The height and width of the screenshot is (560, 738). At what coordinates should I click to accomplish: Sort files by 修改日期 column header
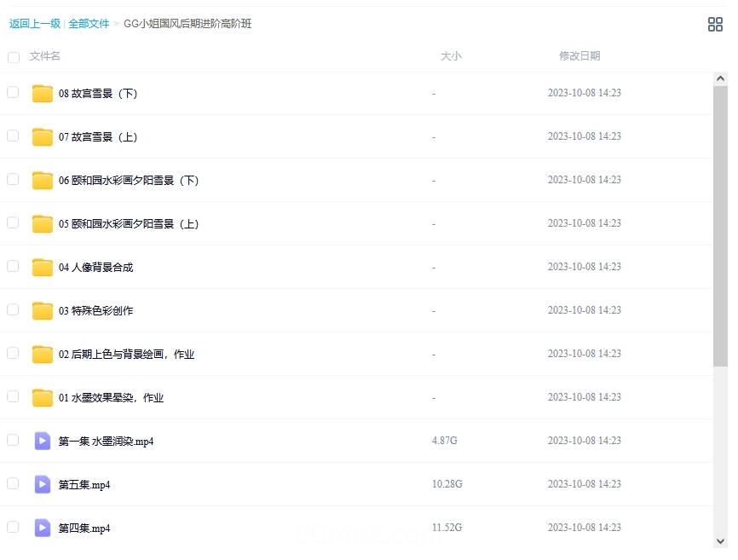579,56
